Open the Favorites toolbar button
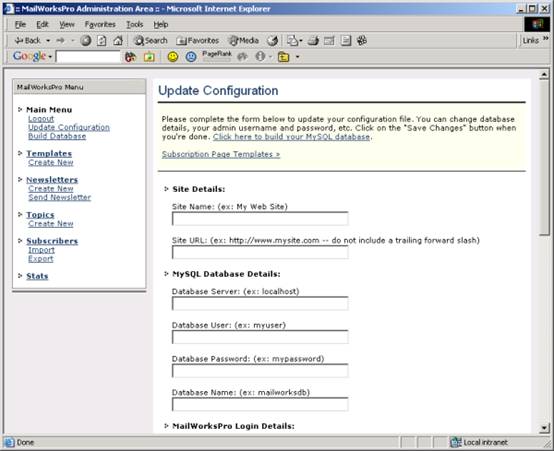Viewport: 554px width, 451px height. pyautogui.click(x=198, y=41)
